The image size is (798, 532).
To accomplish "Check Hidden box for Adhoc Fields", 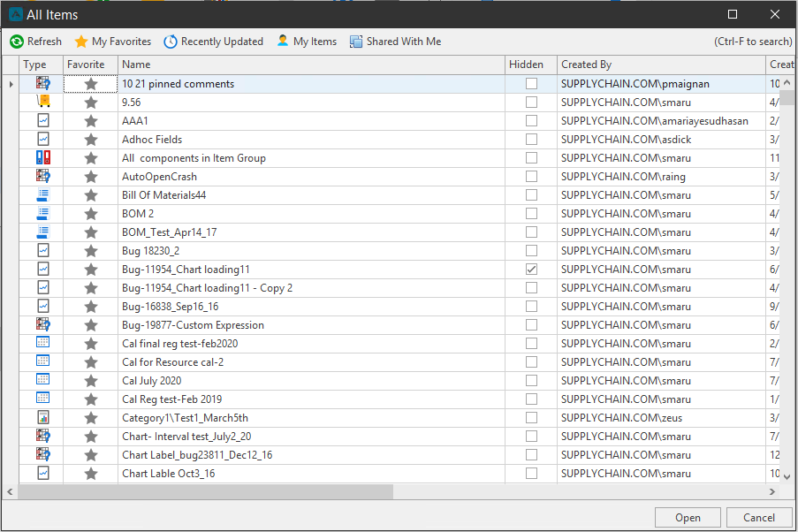I will click(x=531, y=139).
